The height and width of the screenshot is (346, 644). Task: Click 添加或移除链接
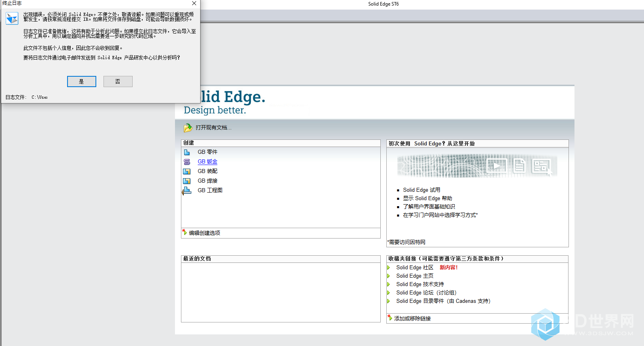[x=412, y=318]
